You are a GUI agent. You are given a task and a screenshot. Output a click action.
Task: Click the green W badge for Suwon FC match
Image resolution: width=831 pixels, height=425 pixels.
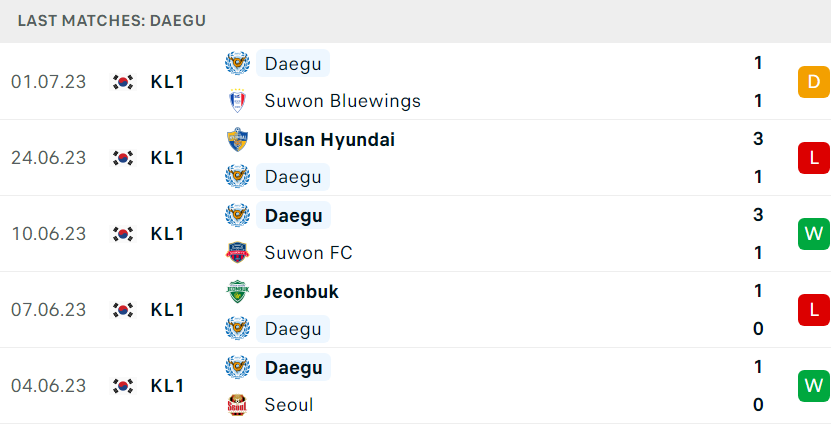(x=814, y=234)
